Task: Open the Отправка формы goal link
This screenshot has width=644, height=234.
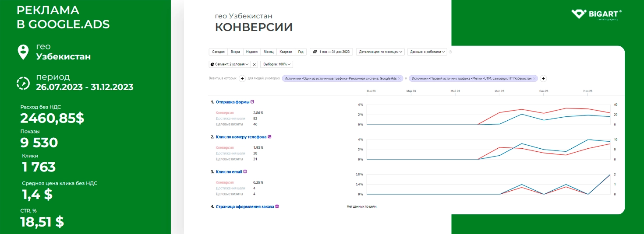Action: click(x=233, y=102)
